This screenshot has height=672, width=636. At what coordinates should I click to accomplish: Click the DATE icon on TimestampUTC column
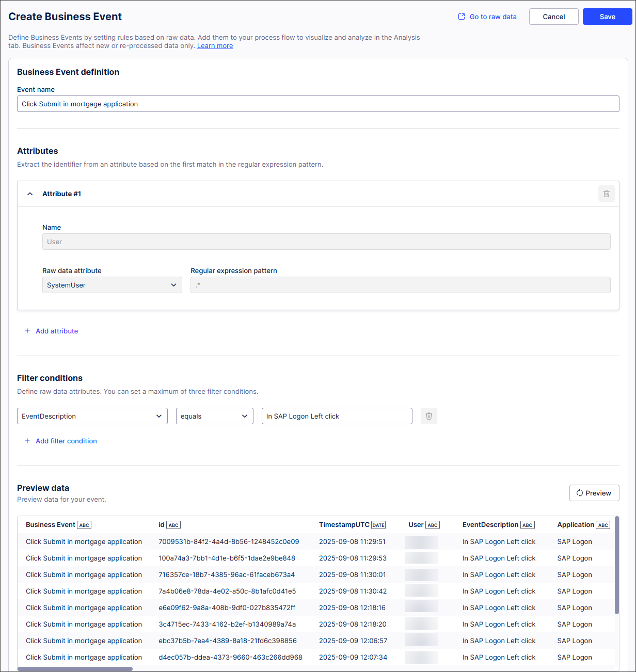click(x=378, y=524)
